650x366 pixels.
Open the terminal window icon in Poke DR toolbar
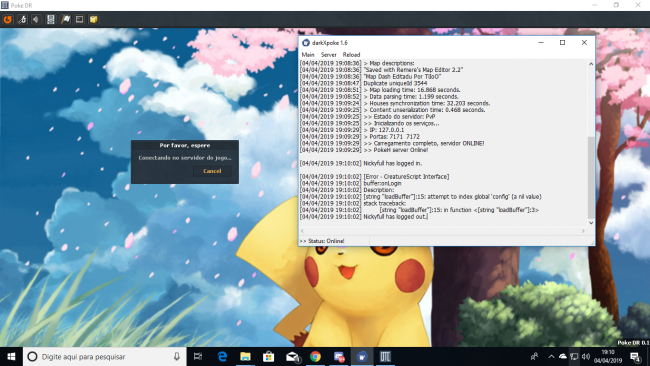click(x=79, y=19)
